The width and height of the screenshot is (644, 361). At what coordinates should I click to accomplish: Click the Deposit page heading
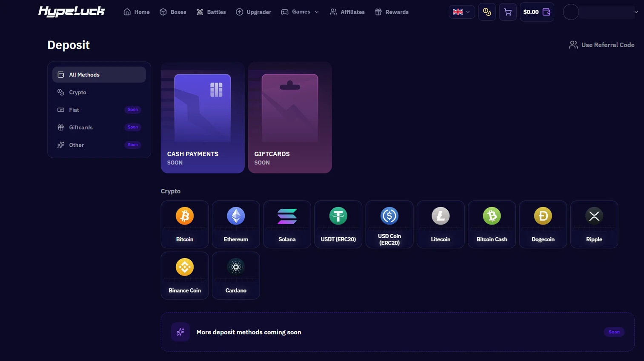(69, 45)
